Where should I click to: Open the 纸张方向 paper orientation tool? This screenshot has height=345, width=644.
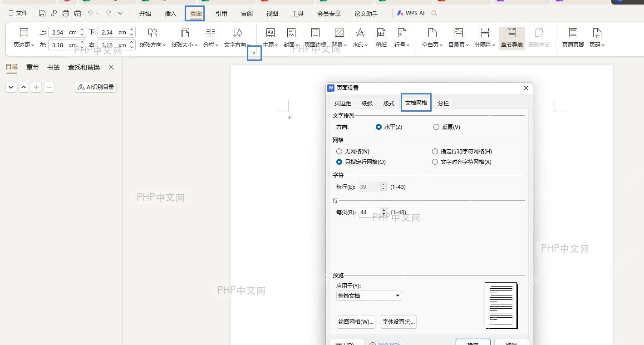pos(152,38)
